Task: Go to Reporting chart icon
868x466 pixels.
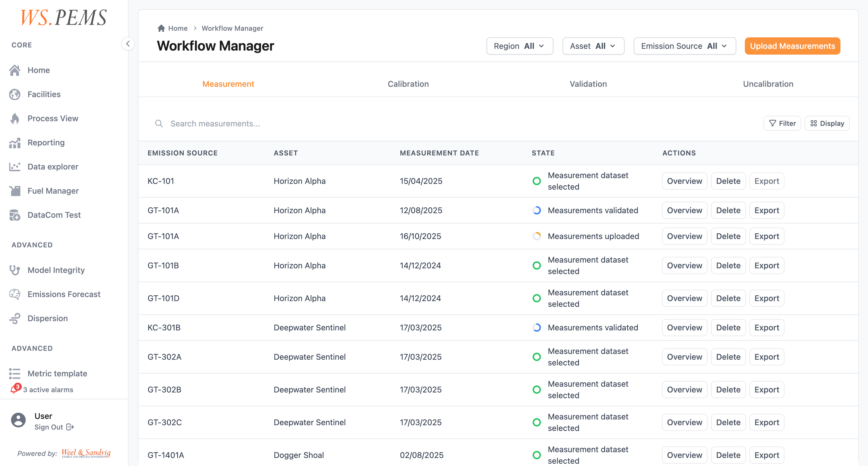Action: point(15,143)
